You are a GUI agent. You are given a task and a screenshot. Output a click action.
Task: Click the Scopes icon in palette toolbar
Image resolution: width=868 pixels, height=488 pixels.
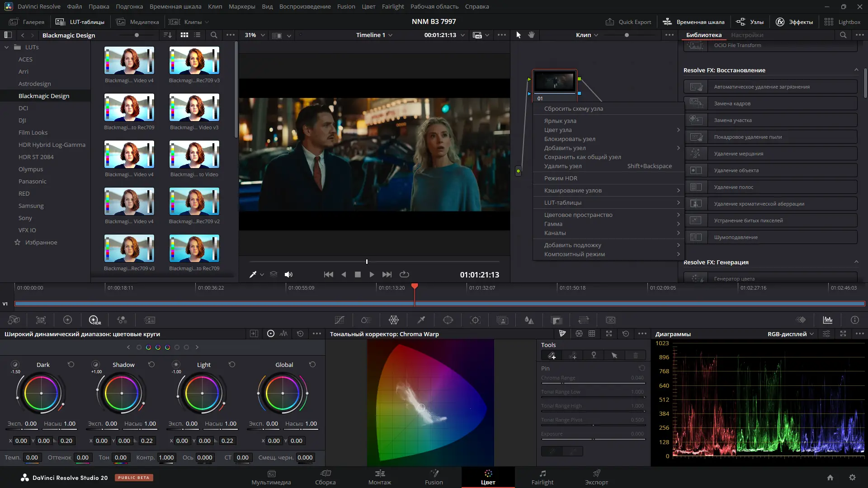828,320
